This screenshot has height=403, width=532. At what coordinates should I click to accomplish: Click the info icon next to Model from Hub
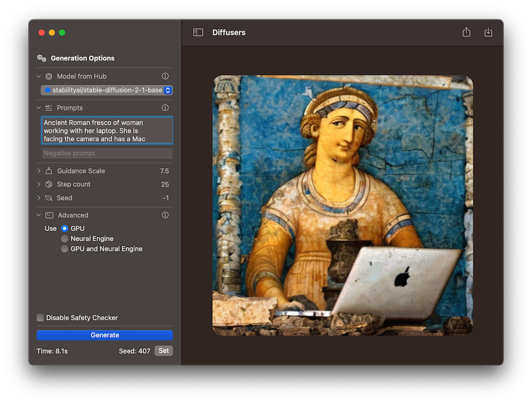click(x=165, y=76)
